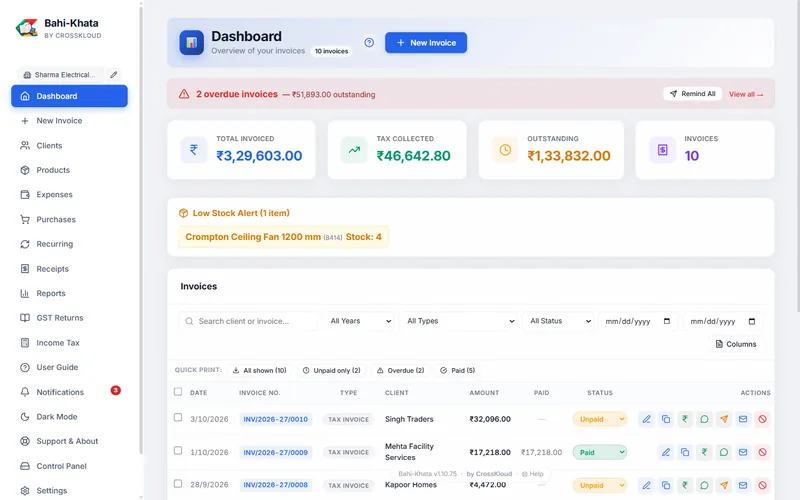Click the blue New Invoice button

[x=426, y=43]
